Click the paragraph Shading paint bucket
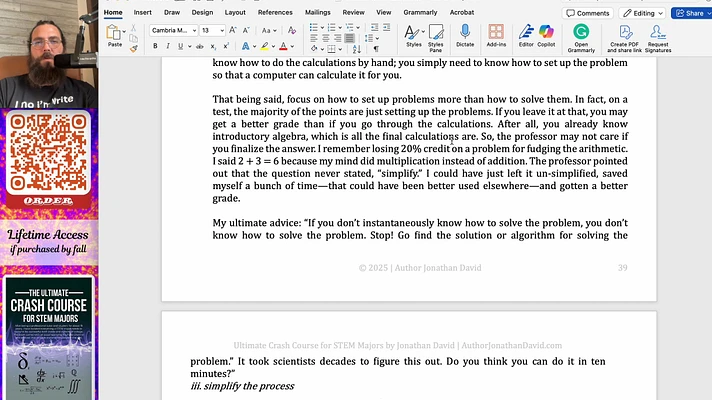The height and width of the screenshot is (400, 712). click(314, 49)
